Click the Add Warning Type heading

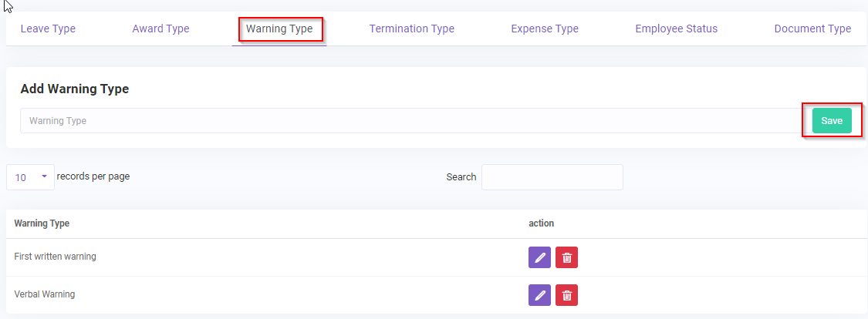[74, 89]
